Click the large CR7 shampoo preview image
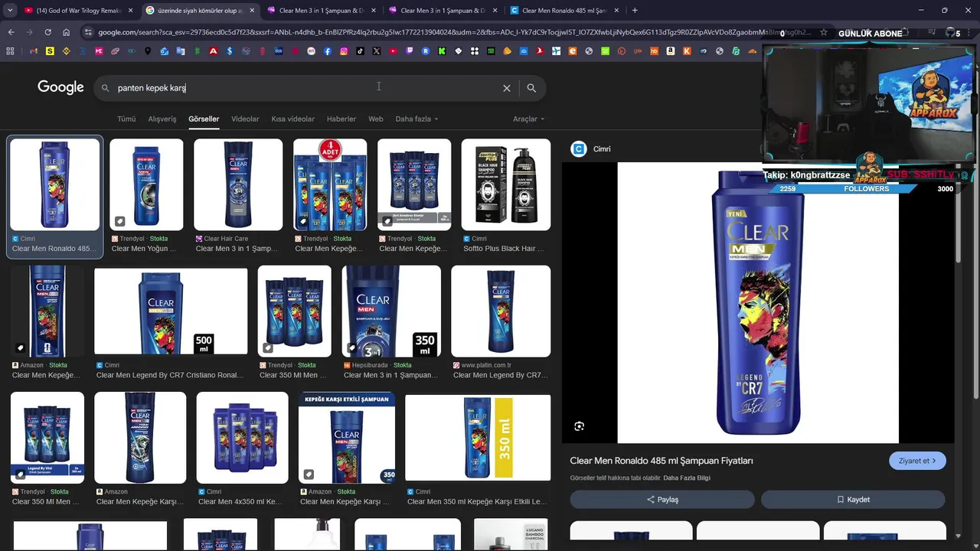The image size is (980, 551). click(758, 302)
